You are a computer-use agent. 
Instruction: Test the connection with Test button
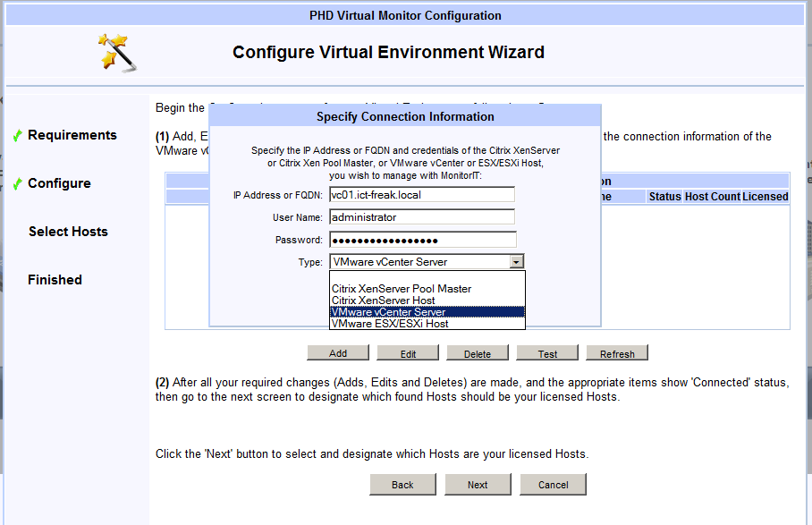[x=547, y=354]
